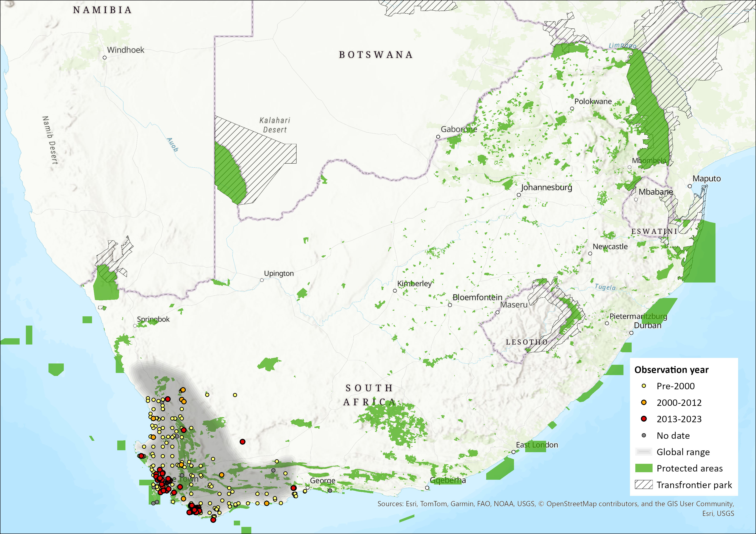756x534 pixels.
Task: Click the 2013-2023 red legend dot
Action: tap(644, 419)
